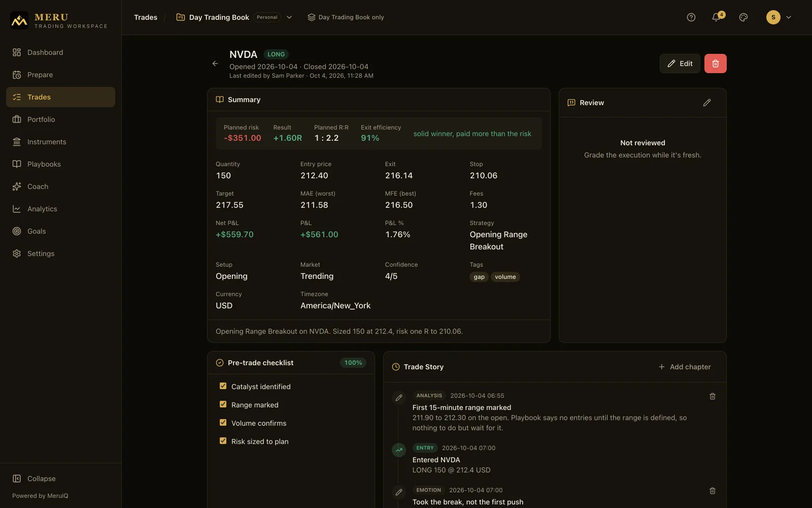Toggle Volume confirms checkbox

click(x=223, y=423)
